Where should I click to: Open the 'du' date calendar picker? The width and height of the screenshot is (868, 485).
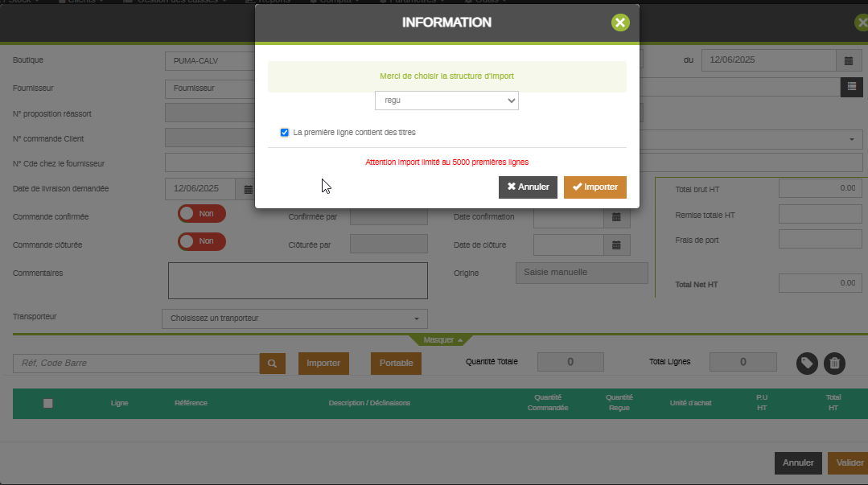848,60
